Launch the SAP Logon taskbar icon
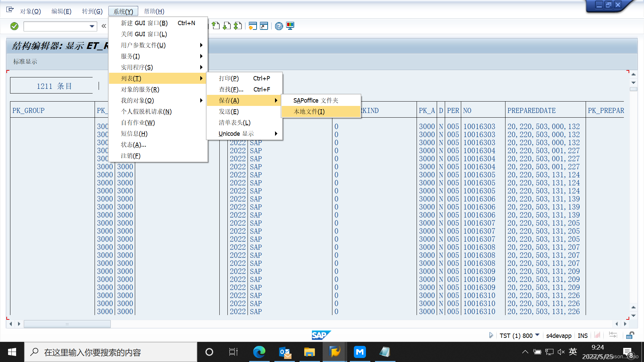This screenshot has height=362, width=644. 334,352
